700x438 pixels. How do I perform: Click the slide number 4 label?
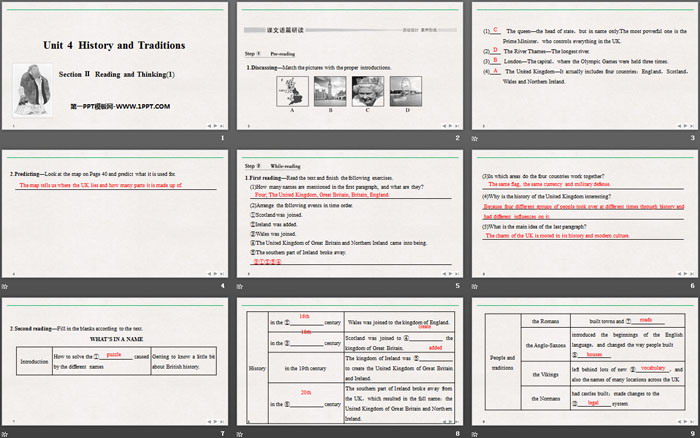pyautogui.click(x=222, y=286)
